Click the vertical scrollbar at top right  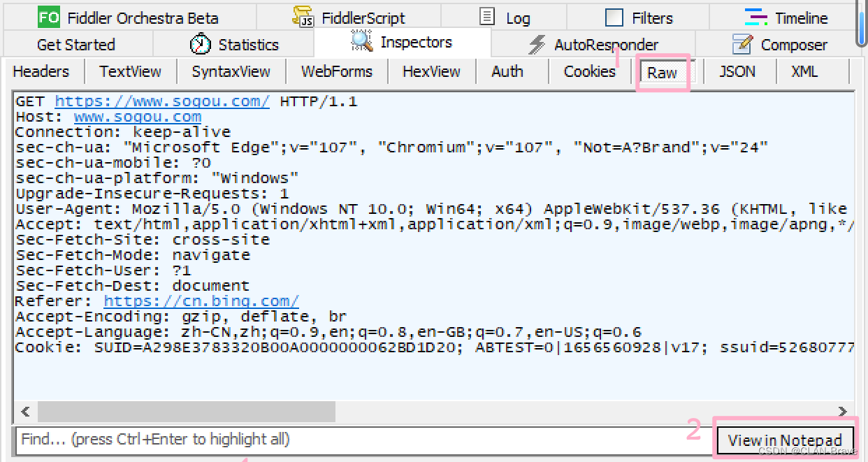(863, 24)
